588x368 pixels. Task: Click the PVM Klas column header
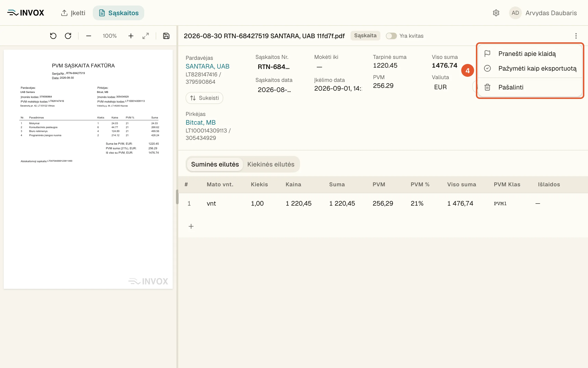click(x=507, y=184)
